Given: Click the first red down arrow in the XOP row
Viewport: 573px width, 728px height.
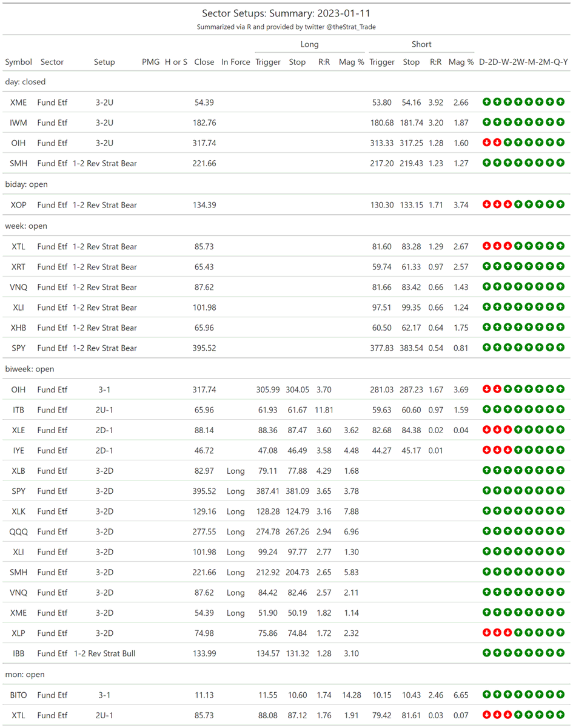Looking at the screenshot, I should pos(487,205).
